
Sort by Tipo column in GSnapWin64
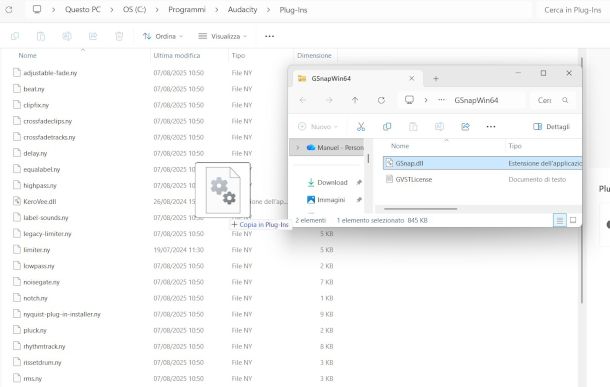[515, 146]
